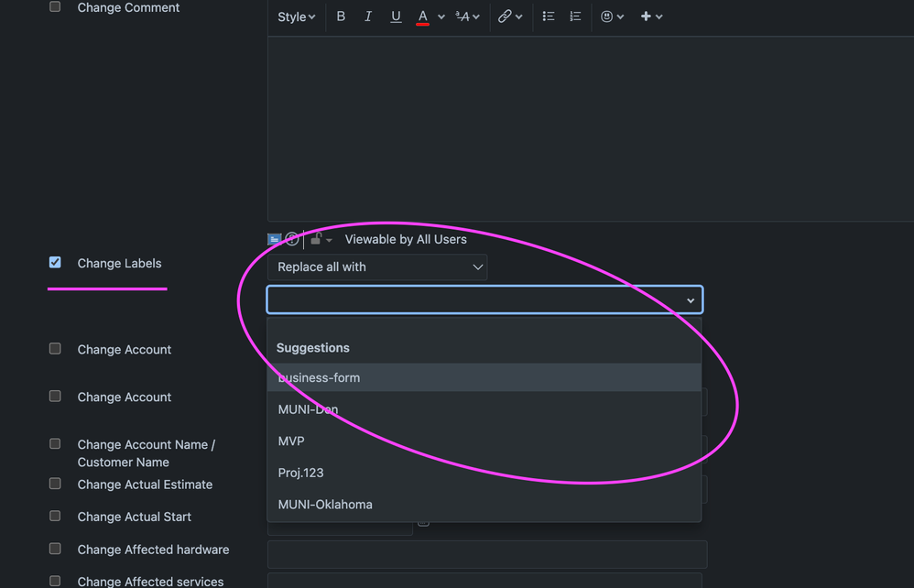Click inside the labels input field
914x588 pixels.
(x=472, y=300)
